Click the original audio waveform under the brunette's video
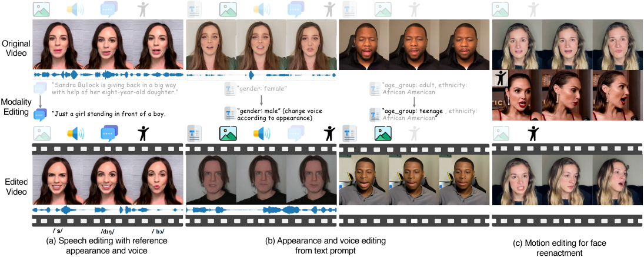Image resolution: width=644 pixels, height=257 pixels. coord(108,75)
